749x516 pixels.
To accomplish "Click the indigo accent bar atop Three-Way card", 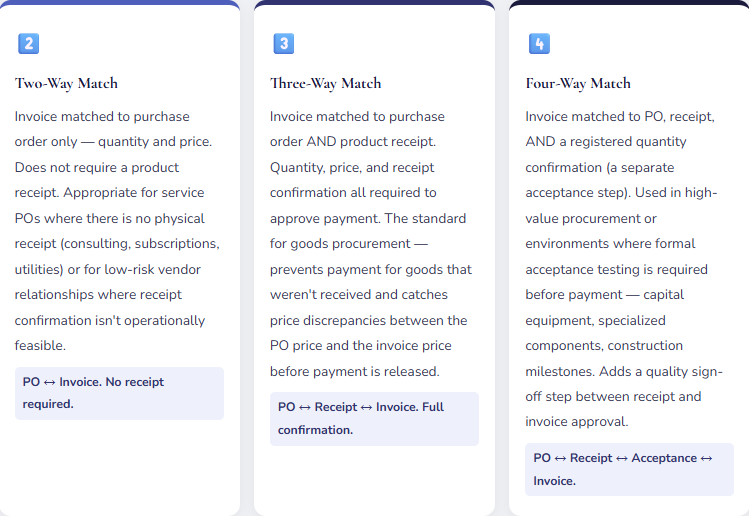I will point(374,3).
